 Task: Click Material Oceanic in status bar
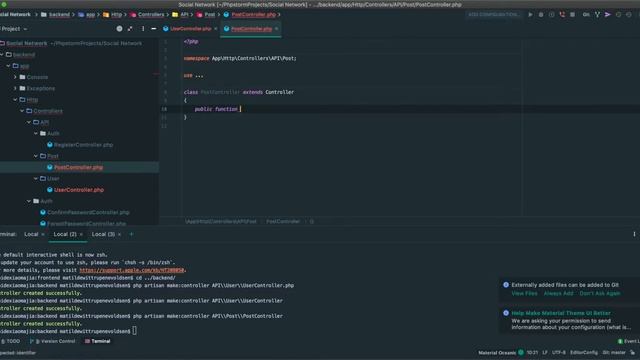pos(497,353)
